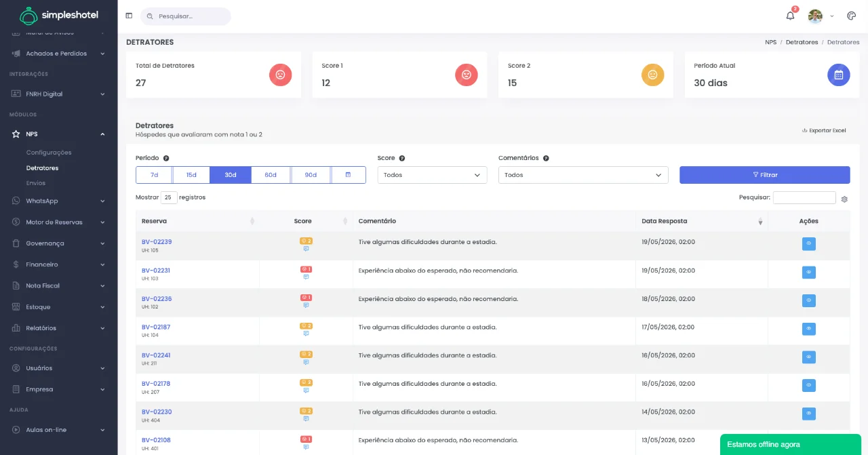Apply filters with the Filtrar button
868x455 pixels.
coord(765,175)
